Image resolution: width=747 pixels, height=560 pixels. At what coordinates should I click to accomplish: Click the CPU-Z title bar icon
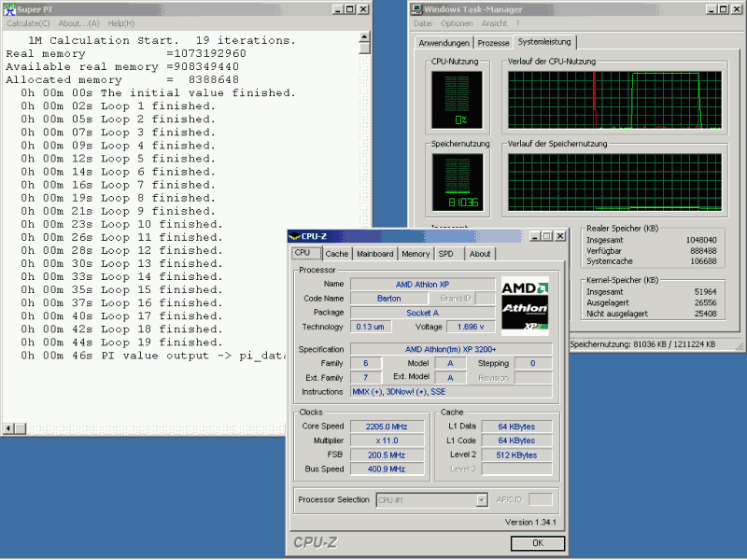tap(294, 236)
